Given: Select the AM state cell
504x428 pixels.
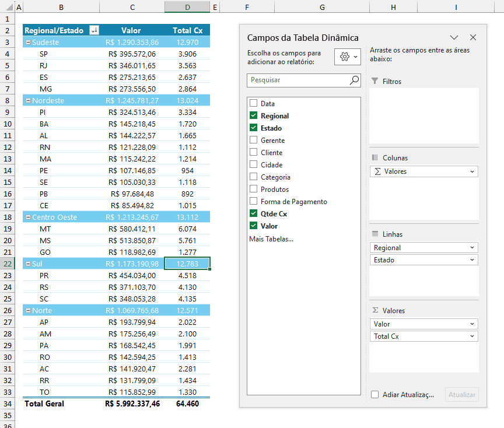Looking at the screenshot, I should point(61,334).
